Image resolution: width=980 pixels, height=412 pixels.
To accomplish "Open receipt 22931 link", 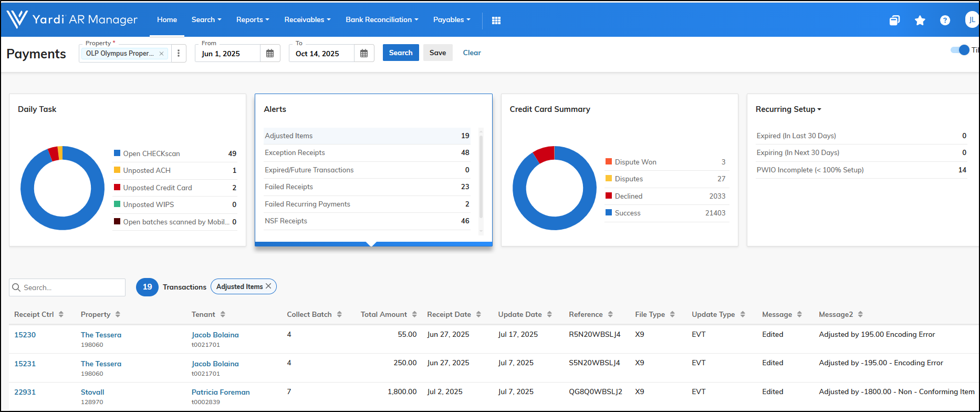I will pyautogui.click(x=25, y=392).
